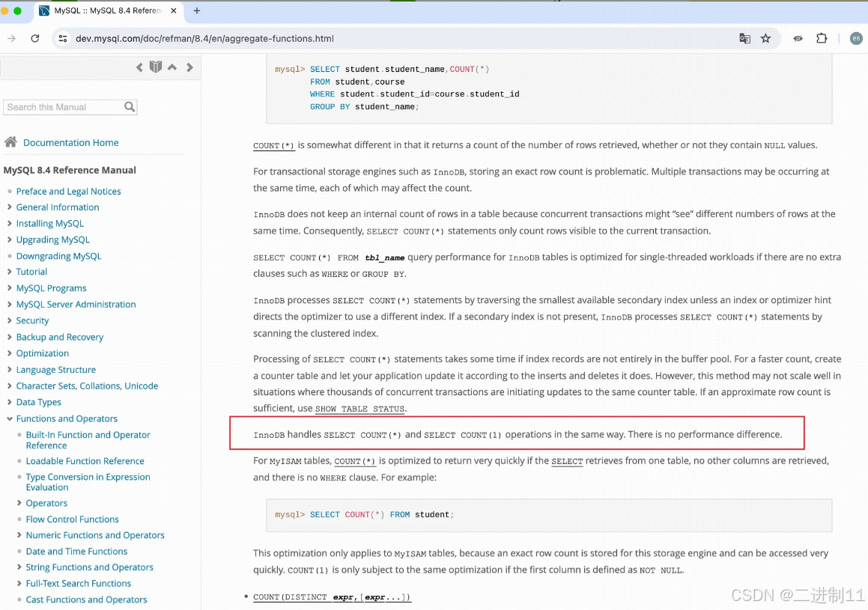The width and height of the screenshot is (868, 610).
Task: Click 'MySQL 8.4 Reference Manual' sidebar heading
Action: [x=70, y=170]
